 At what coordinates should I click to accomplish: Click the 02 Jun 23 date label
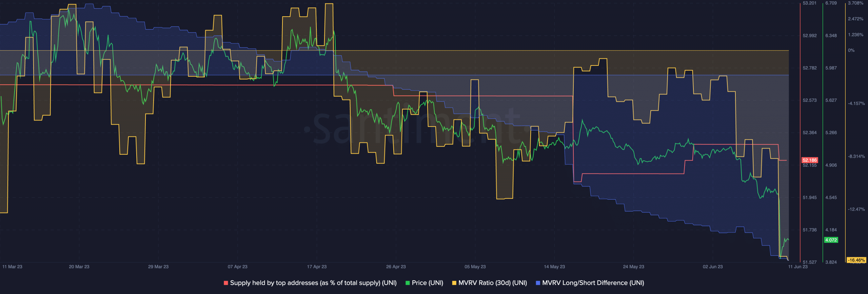[x=713, y=267]
